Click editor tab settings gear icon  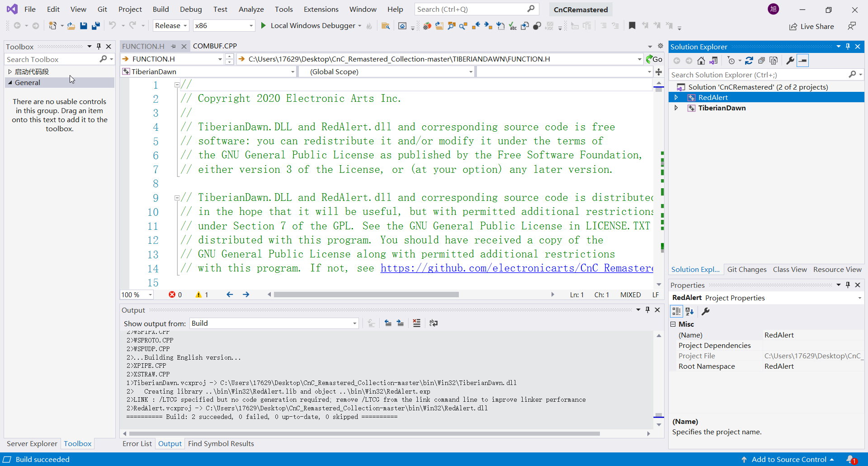tap(660, 46)
